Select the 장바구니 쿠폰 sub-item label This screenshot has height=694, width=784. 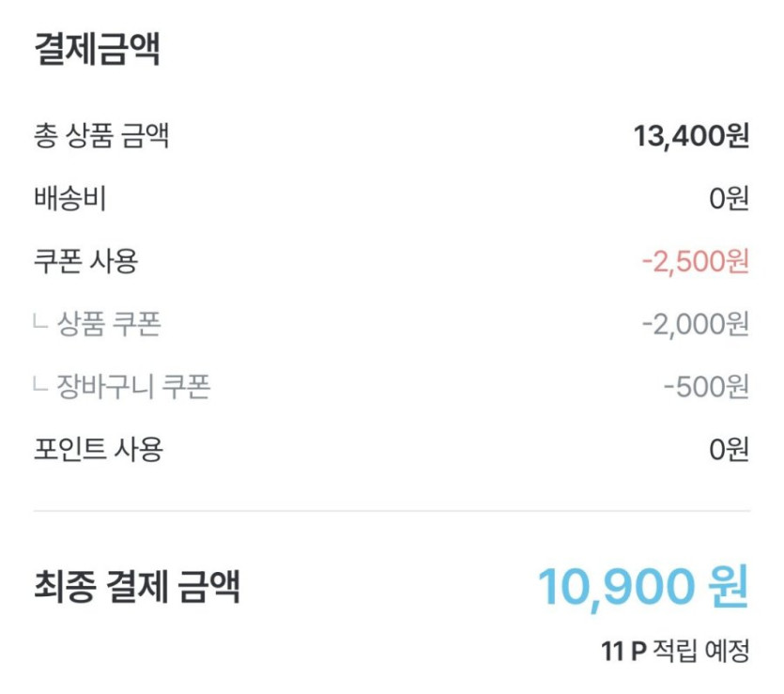point(133,386)
